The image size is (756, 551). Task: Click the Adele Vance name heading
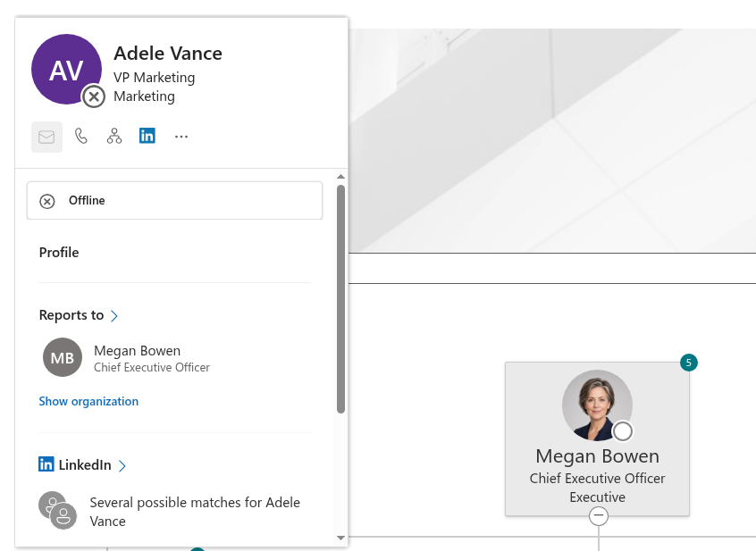168,53
